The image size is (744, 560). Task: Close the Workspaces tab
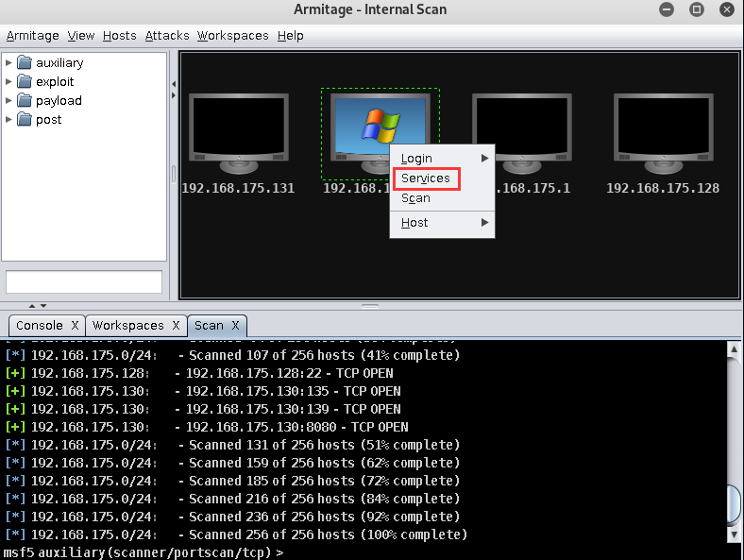tap(176, 326)
